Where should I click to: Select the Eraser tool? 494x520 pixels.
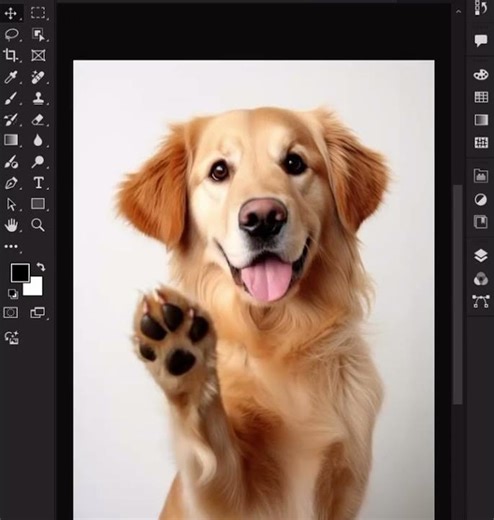pyautogui.click(x=38, y=119)
